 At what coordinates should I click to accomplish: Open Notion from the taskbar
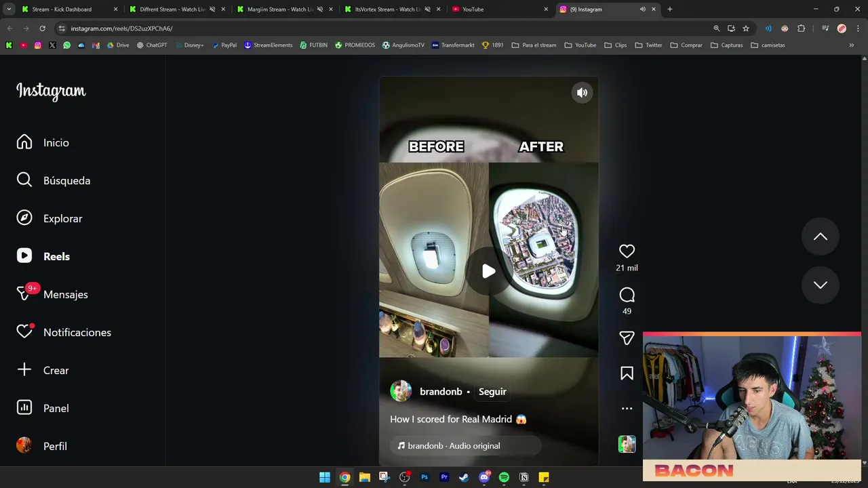[x=524, y=477]
